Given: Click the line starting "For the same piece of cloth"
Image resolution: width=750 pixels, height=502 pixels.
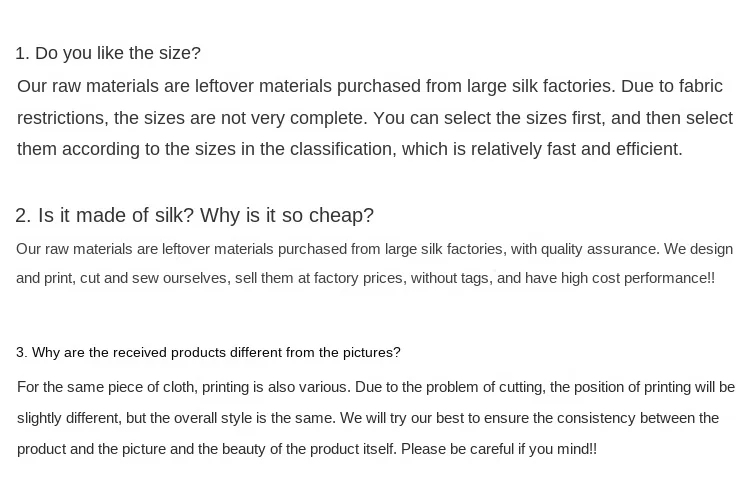Looking at the screenshot, I should coord(376,387).
